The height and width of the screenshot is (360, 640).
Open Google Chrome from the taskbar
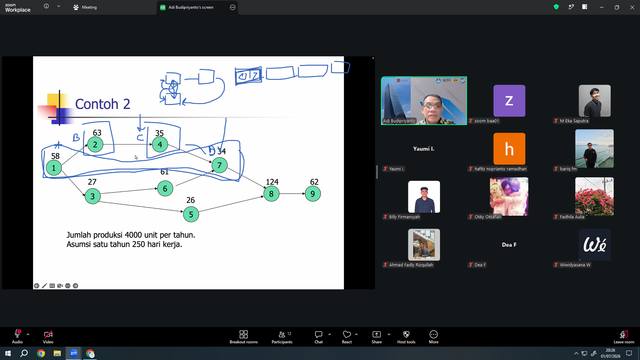[41, 353]
